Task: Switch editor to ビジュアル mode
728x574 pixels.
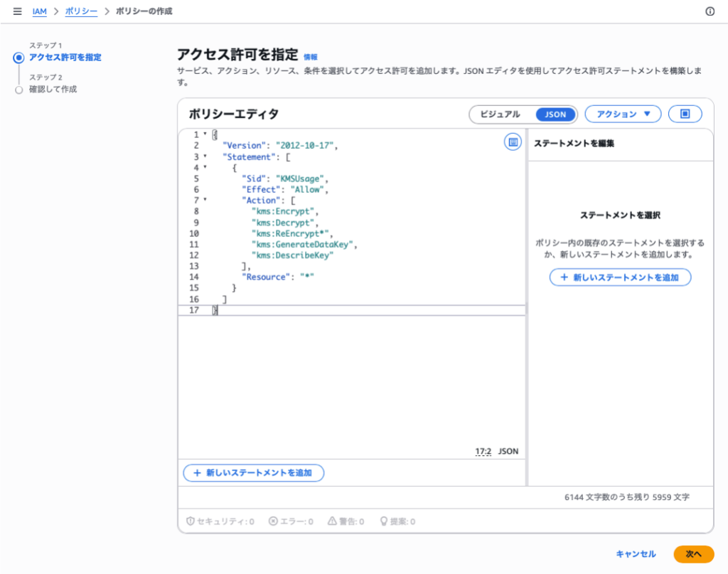Action: 500,115
